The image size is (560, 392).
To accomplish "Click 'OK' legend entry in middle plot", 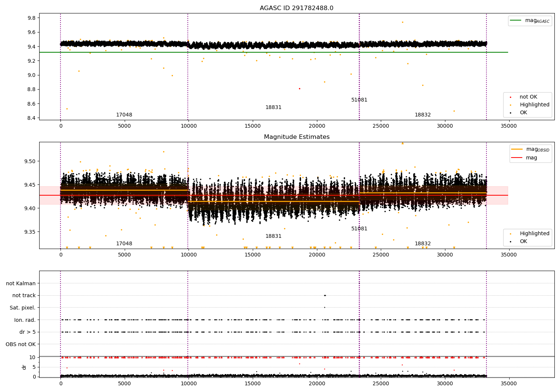I will pos(519,242).
